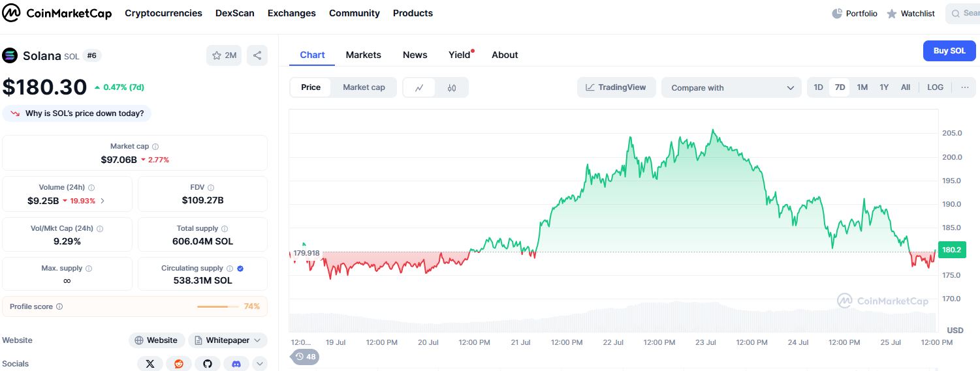Click the Solana coin logo
The image size is (980, 371).
[10, 55]
